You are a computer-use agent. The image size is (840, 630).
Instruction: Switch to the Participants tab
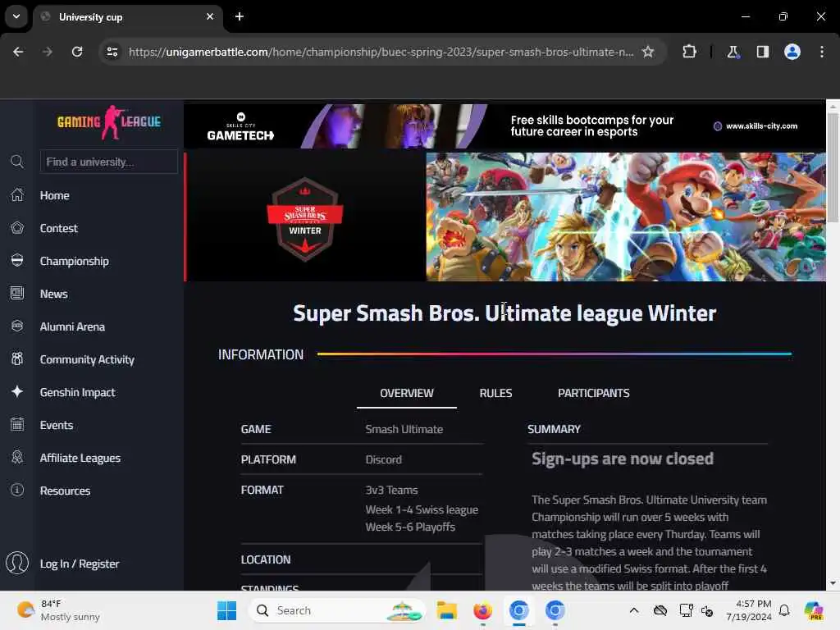(594, 393)
